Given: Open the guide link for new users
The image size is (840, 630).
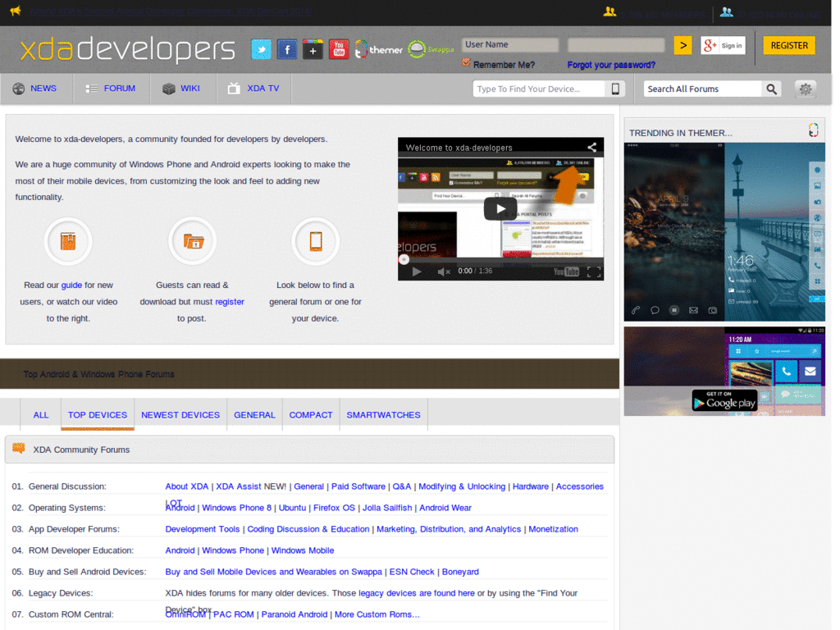Looking at the screenshot, I should click(x=71, y=285).
